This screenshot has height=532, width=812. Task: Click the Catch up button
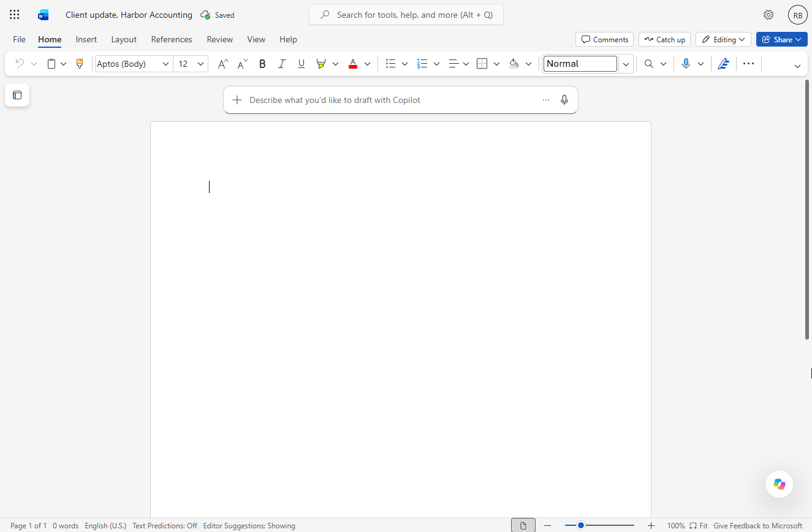coord(664,39)
